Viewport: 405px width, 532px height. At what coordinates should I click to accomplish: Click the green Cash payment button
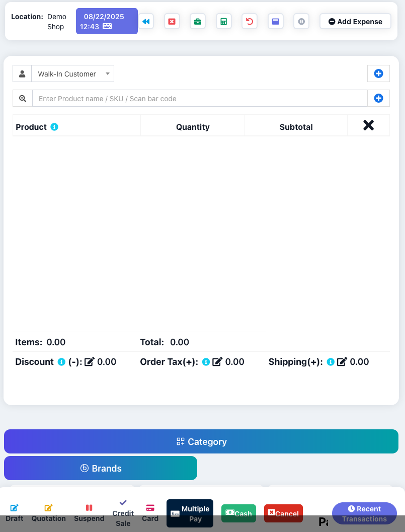[239, 513]
